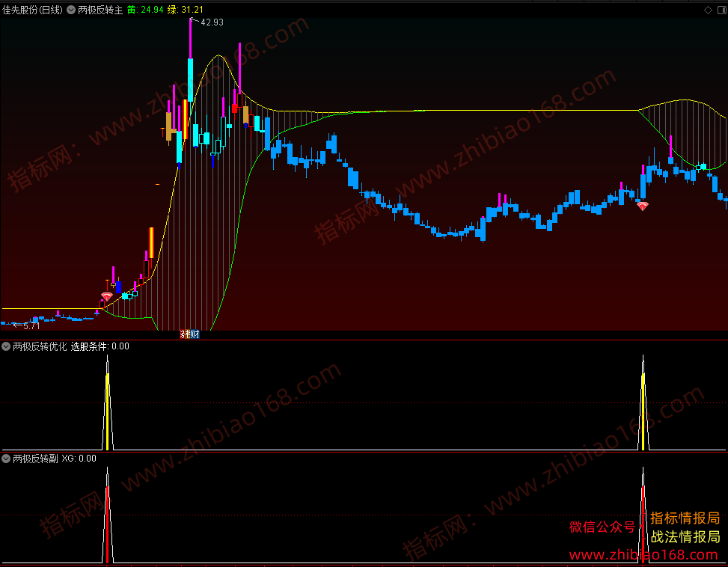Click the left red signal spike in 两极反转副 panel
Viewport: 728px width, 567px height.
pyautogui.click(x=107, y=524)
